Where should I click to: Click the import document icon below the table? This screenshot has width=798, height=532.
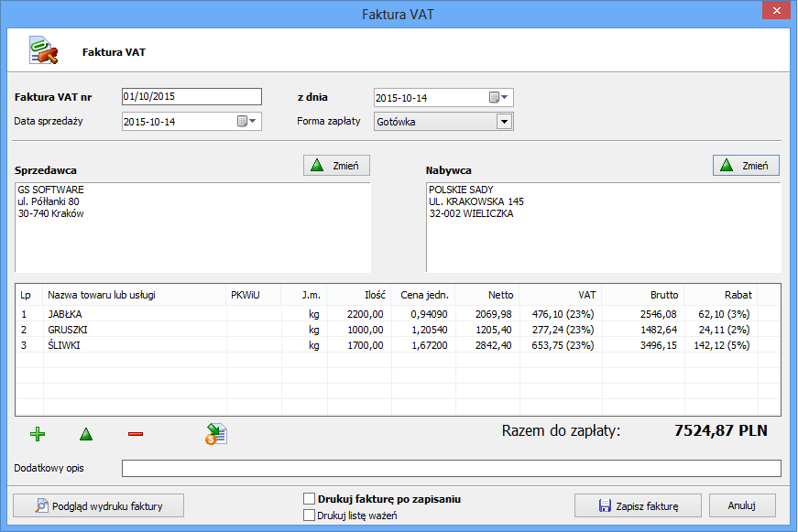(216, 434)
